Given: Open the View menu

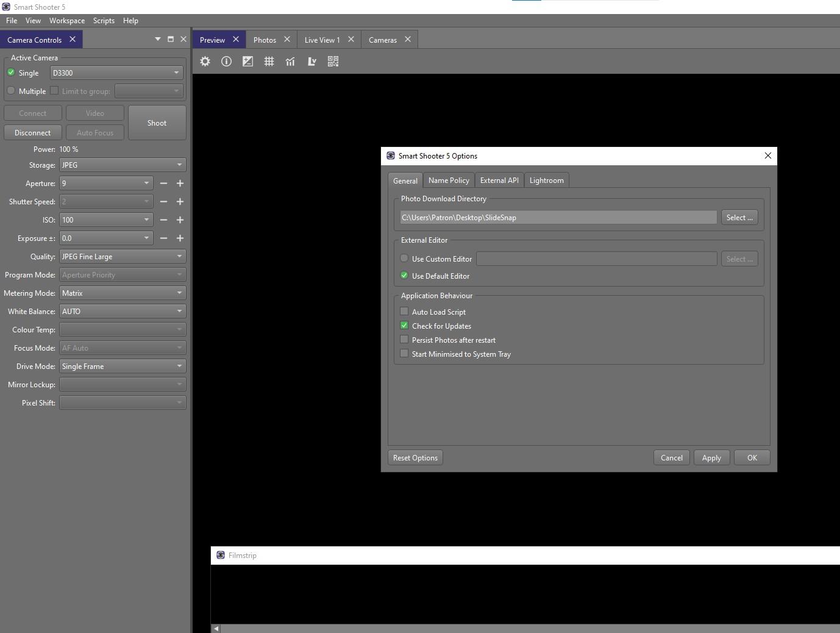Looking at the screenshot, I should click(33, 21).
